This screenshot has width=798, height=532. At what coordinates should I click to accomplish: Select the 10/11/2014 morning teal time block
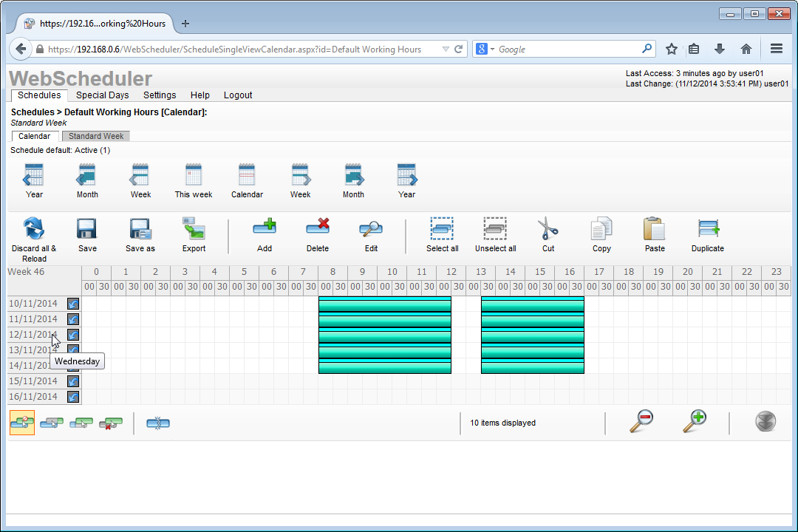384,304
